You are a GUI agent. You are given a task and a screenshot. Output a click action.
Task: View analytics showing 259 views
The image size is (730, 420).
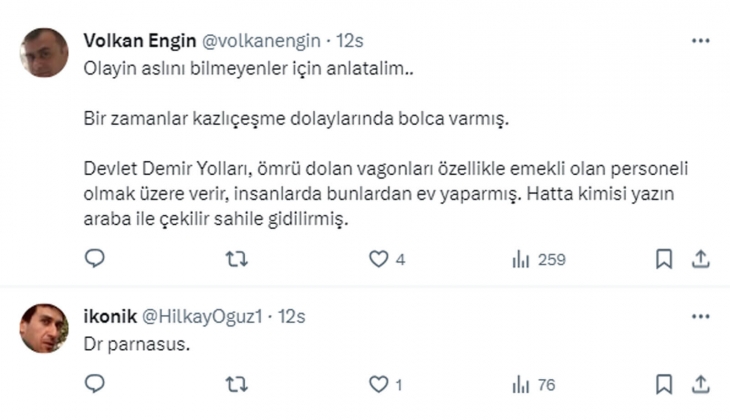tap(521, 260)
